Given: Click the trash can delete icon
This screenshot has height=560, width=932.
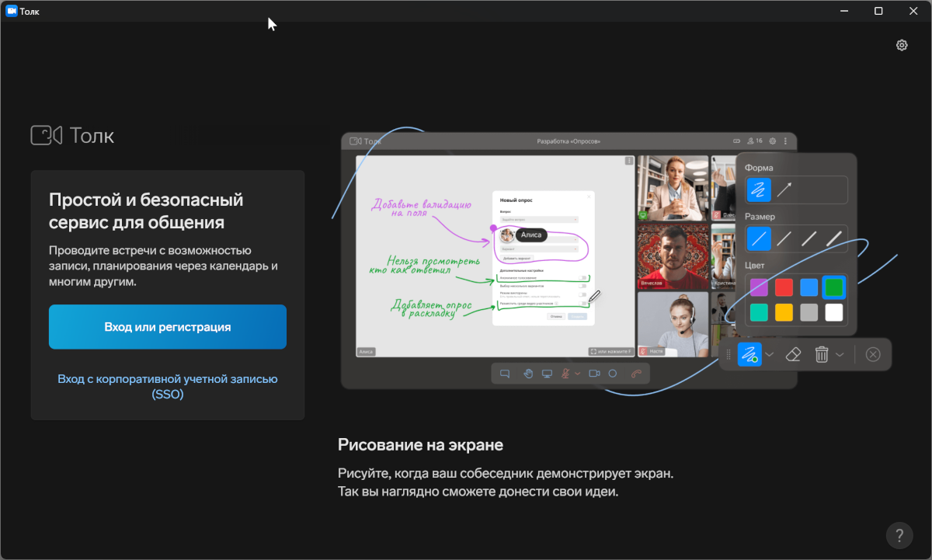Looking at the screenshot, I should click(822, 355).
